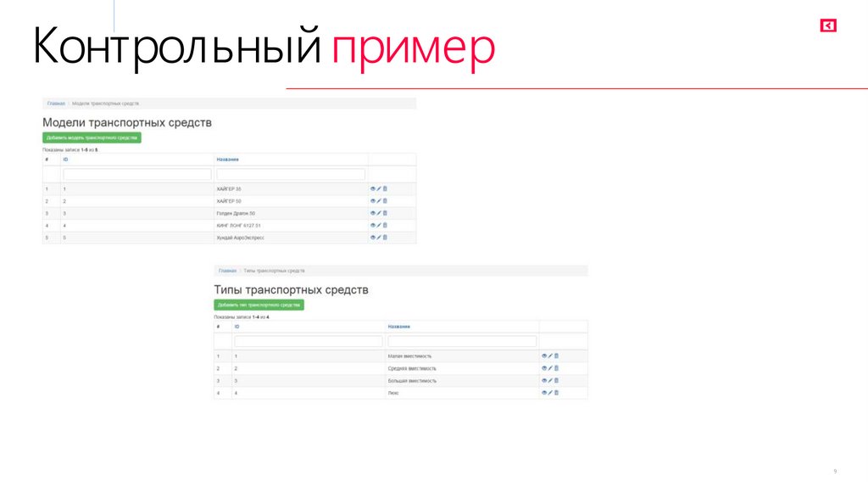Select the Большая вместимость name cell
This screenshot has width=868, height=487.
pyautogui.click(x=462, y=381)
